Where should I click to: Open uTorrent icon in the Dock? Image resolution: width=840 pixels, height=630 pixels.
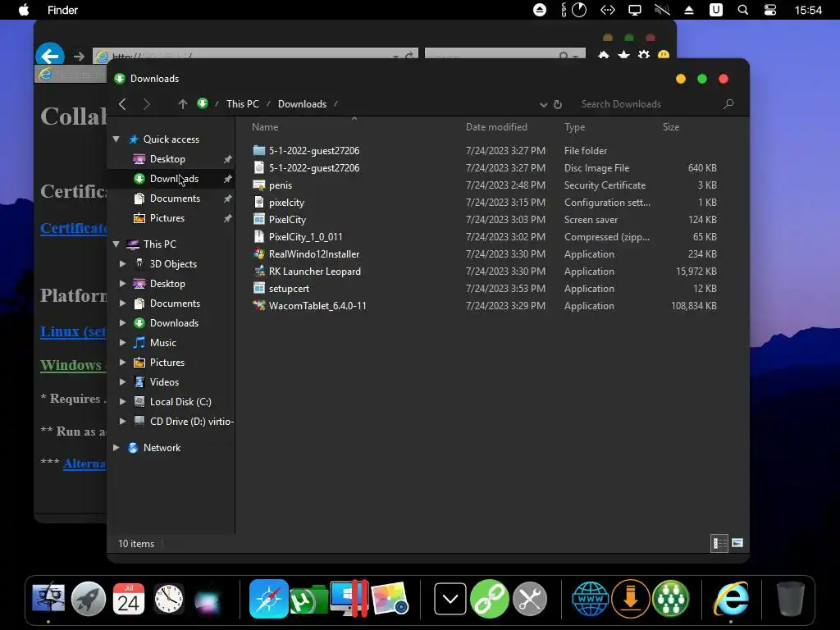[308, 600]
